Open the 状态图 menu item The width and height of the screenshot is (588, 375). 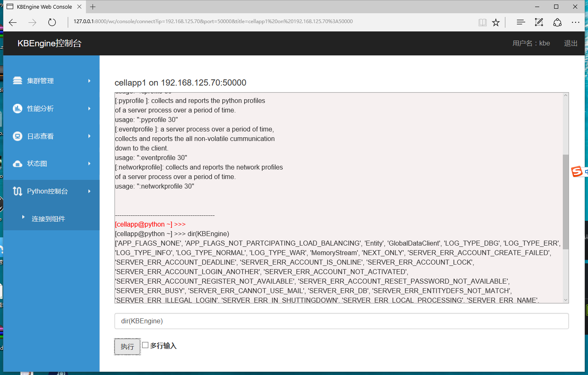click(51, 164)
